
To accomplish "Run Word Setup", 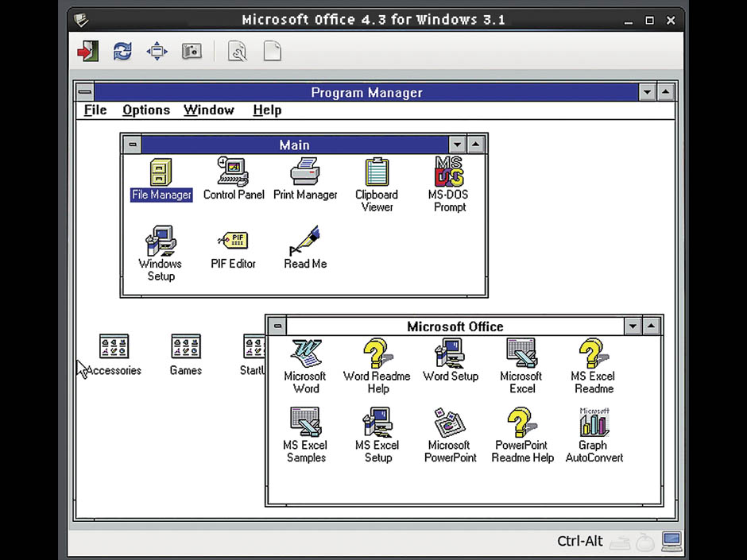I will click(x=451, y=361).
